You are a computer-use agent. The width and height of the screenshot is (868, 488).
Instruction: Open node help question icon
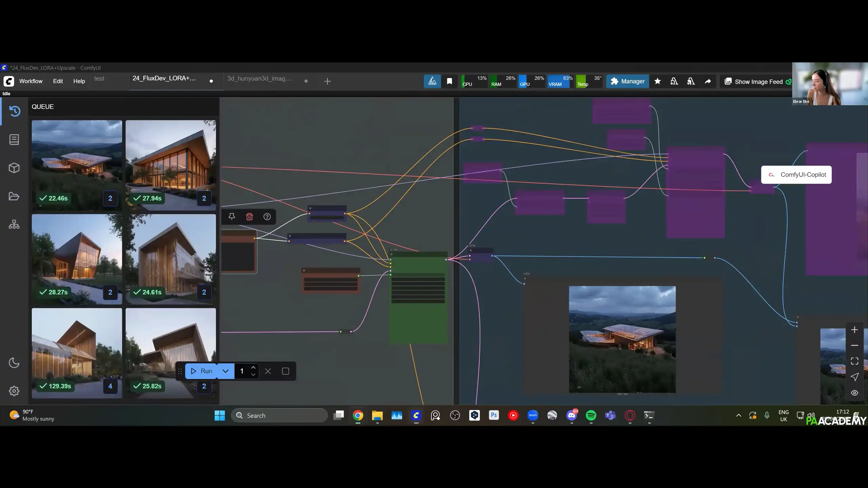tap(267, 216)
